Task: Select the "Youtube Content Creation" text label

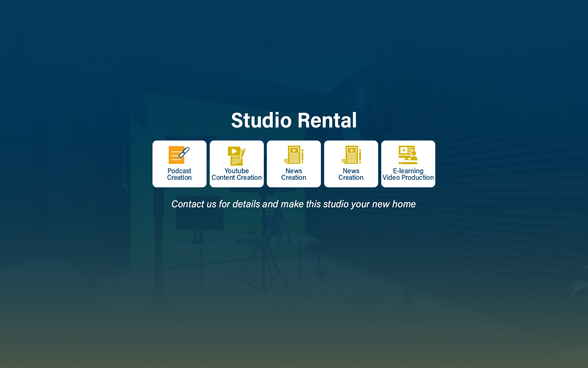Action: [x=236, y=174]
